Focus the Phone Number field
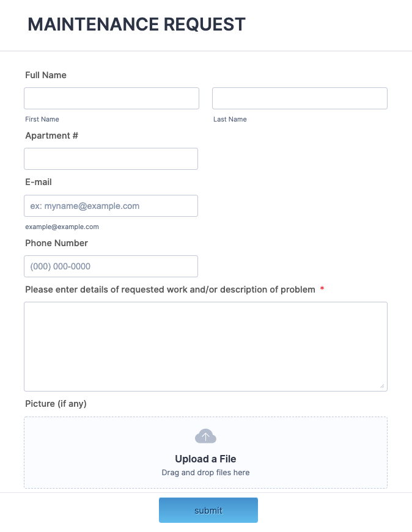The width and height of the screenshot is (412, 532). click(x=111, y=266)
